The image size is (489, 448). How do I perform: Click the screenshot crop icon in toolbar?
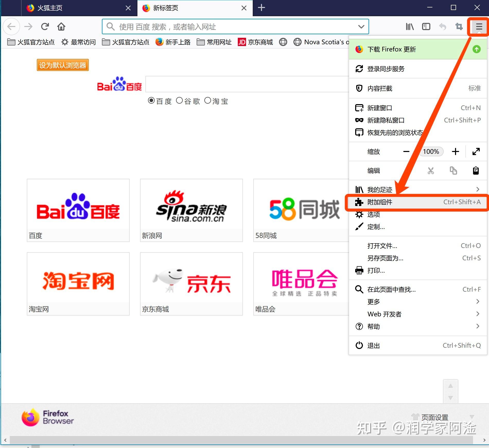459,26
